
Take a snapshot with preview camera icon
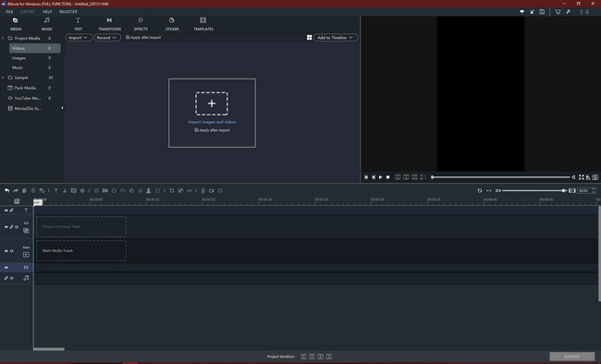point(595,177)
